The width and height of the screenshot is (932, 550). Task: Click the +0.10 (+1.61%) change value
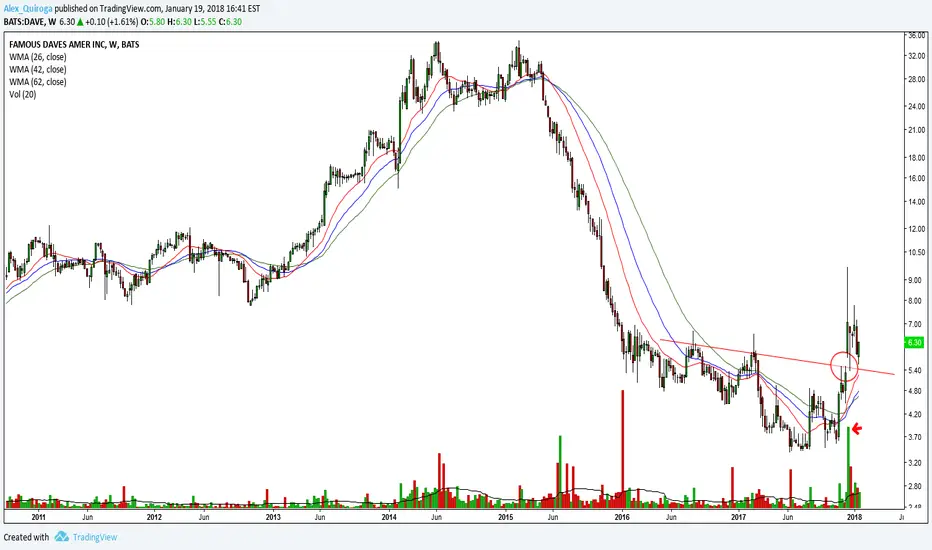pyautogui.click(x=111, y=21)
